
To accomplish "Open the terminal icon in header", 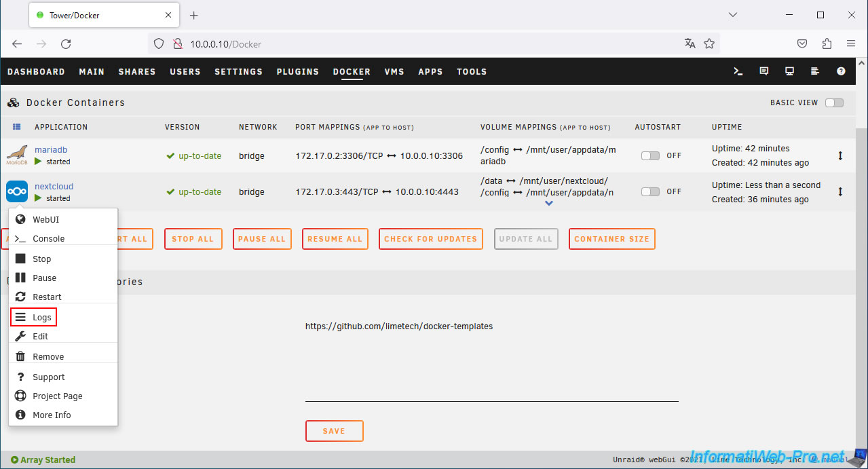I will pyautogui.click(x=738, y=71).
